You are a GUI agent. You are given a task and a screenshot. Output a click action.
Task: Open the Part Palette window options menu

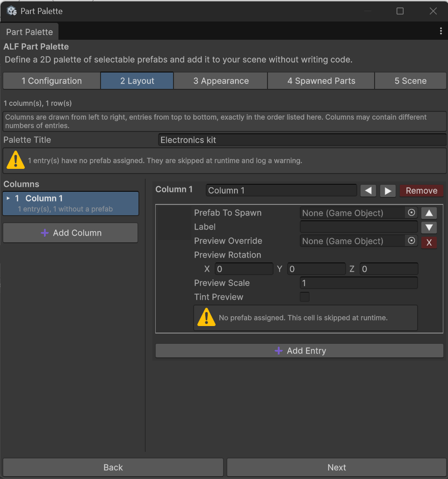point(441,31)
